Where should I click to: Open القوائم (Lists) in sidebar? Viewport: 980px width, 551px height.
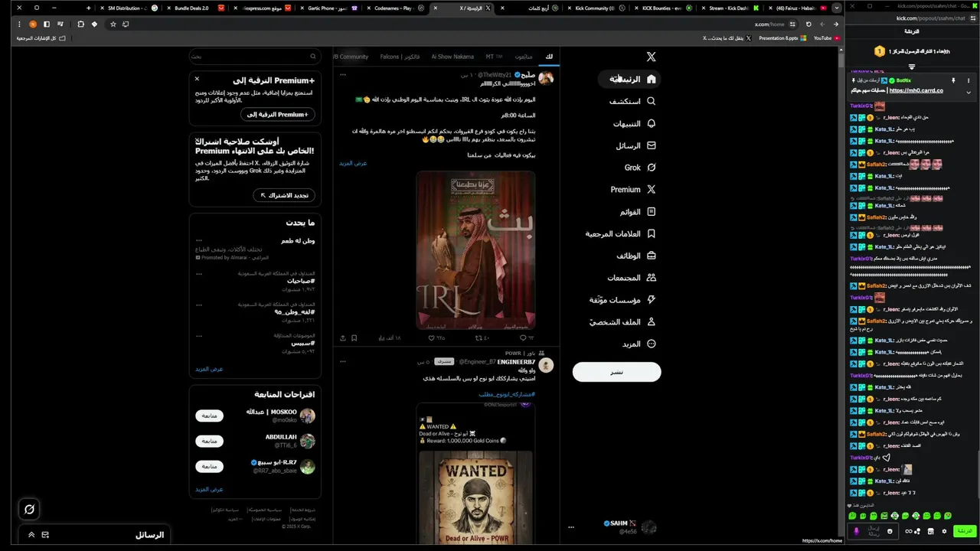(638, 211)
